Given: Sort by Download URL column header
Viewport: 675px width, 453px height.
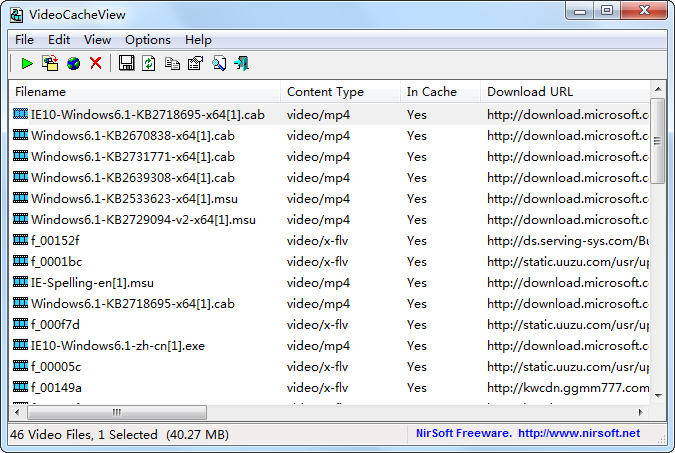Looking at the screenshot, I should pyautogui.click(x=565, y=92).
